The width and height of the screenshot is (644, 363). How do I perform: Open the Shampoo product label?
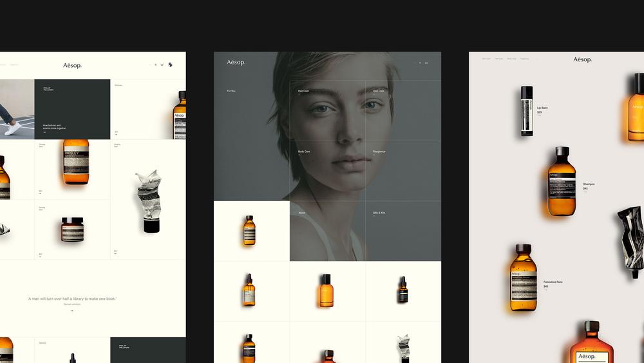pyautogui.click(x=589, y=184)
